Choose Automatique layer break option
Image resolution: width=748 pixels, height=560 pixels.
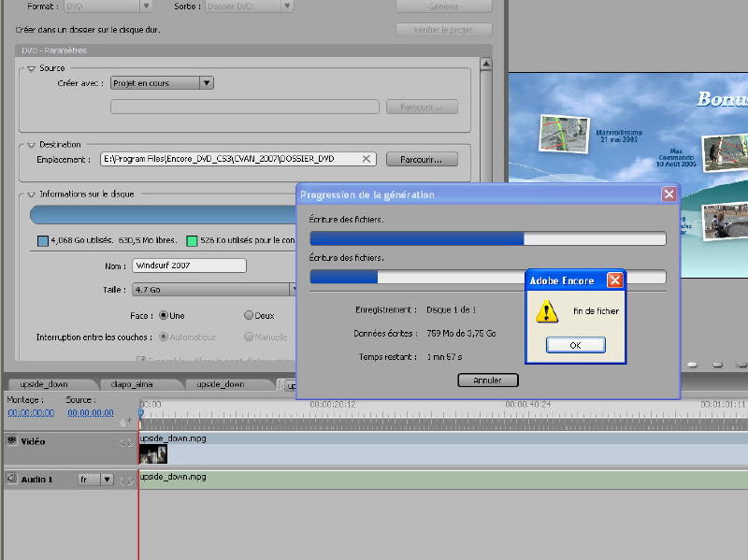164,337
